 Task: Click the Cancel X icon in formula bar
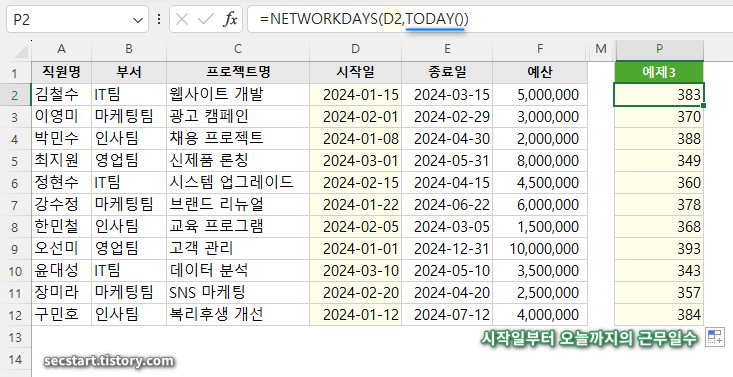(182, 19)
